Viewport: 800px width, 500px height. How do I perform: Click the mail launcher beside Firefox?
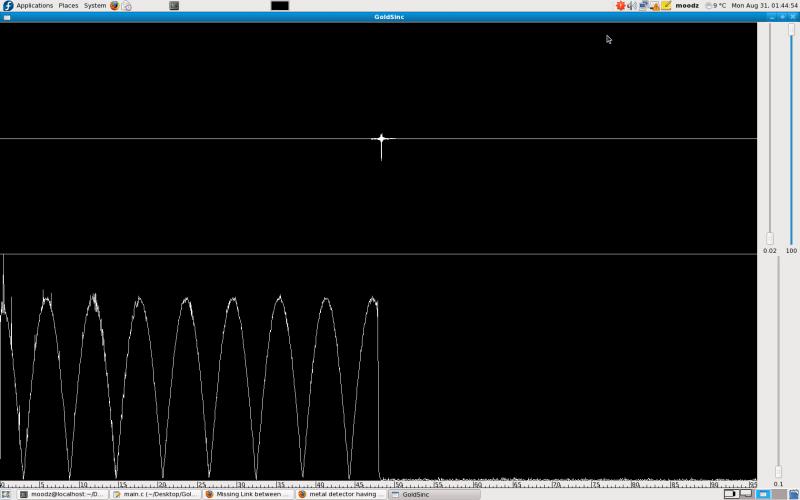point(127,5)
